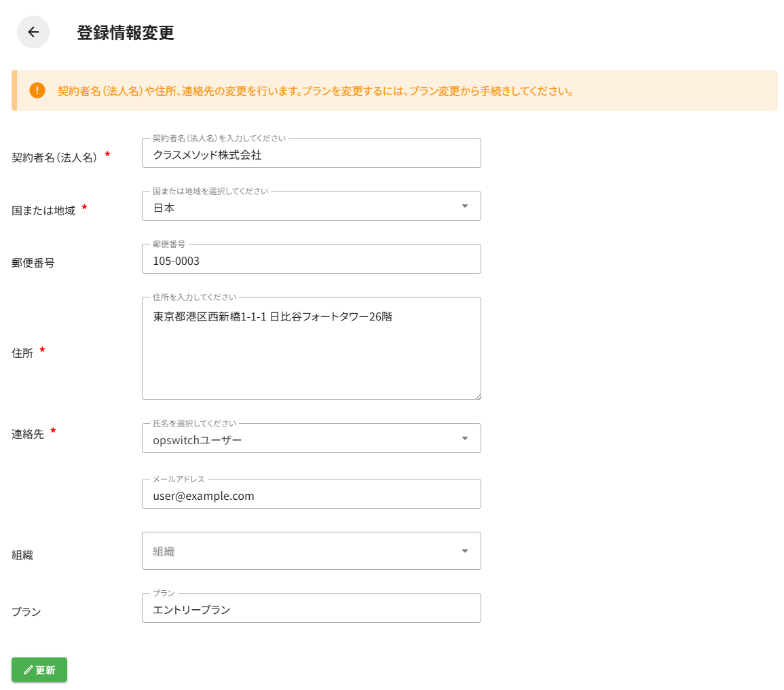This screenshot has width=784, height=690.
Task: Click the 住所 field label
Action: click(x=22, y=353)
